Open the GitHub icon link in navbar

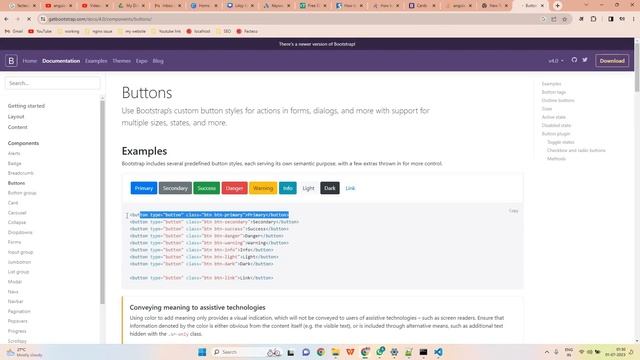(x=574, y=60)
